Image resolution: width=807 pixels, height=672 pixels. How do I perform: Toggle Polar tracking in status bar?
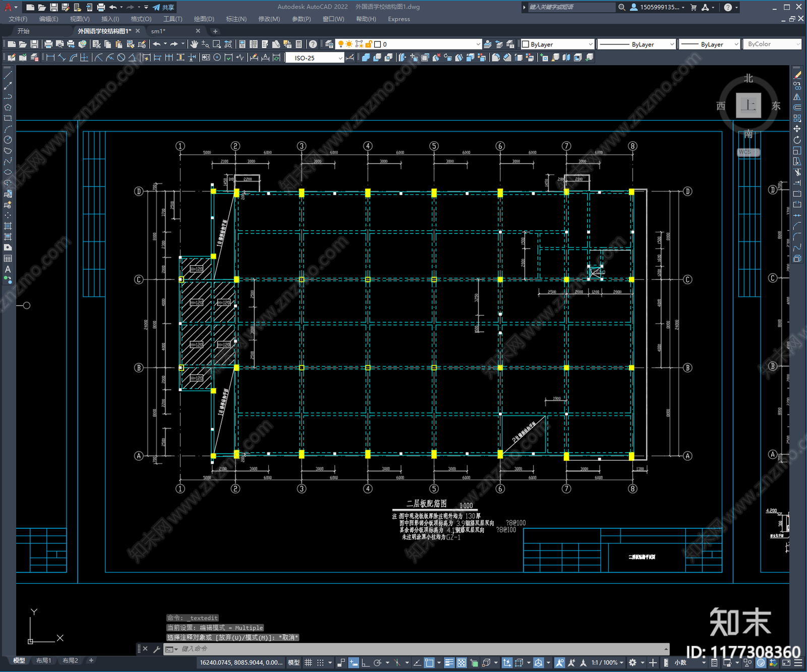(x=377, y=662)
